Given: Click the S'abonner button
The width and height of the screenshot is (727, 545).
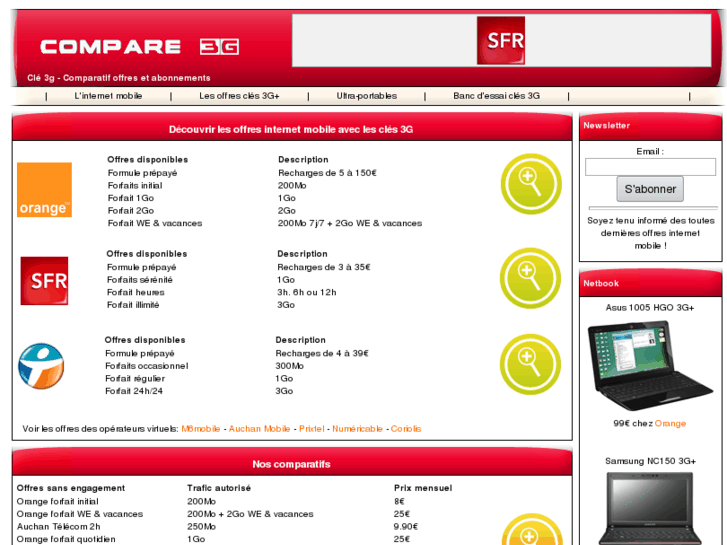Looking at the screenshot, I should (x=650, y=189).
